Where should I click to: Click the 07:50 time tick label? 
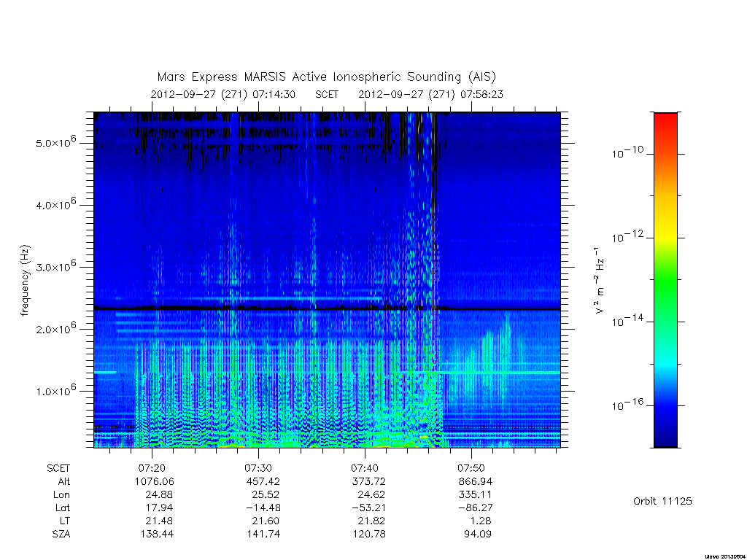pyautogui.click(x=471, y=468)
